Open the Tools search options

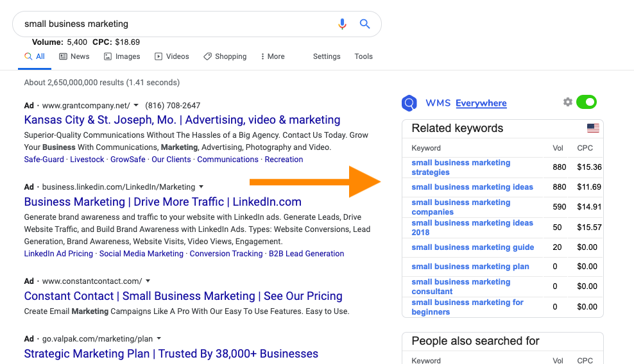363,56
